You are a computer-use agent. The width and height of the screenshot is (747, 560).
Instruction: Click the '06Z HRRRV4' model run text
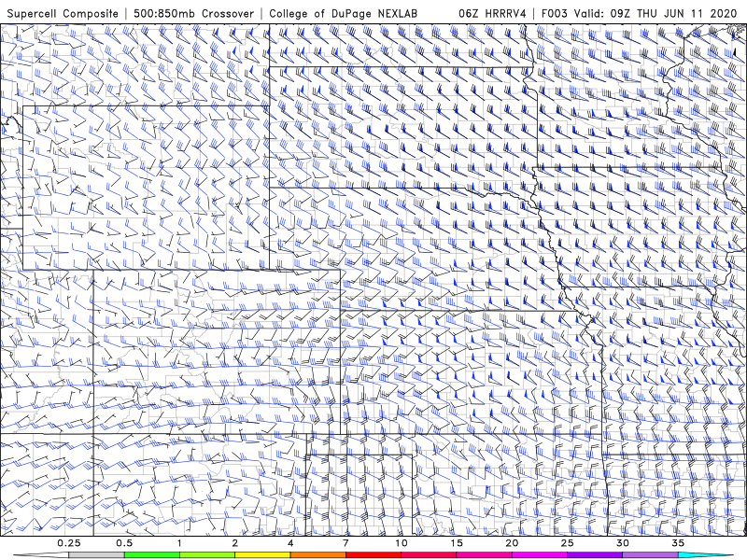[x=492, y=13]
